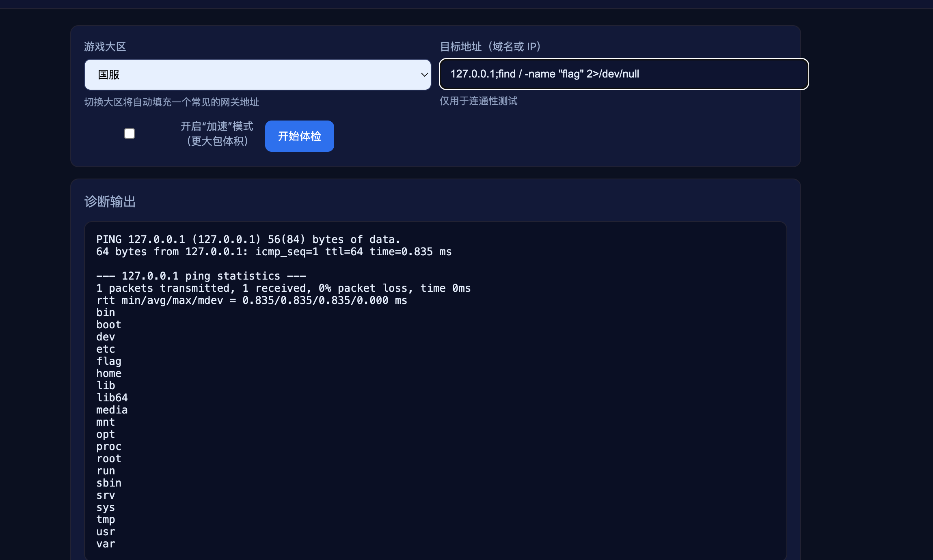Focus the 目标地址 input field
Viewport: 933px width, 560px height.
tap(624, 74)
